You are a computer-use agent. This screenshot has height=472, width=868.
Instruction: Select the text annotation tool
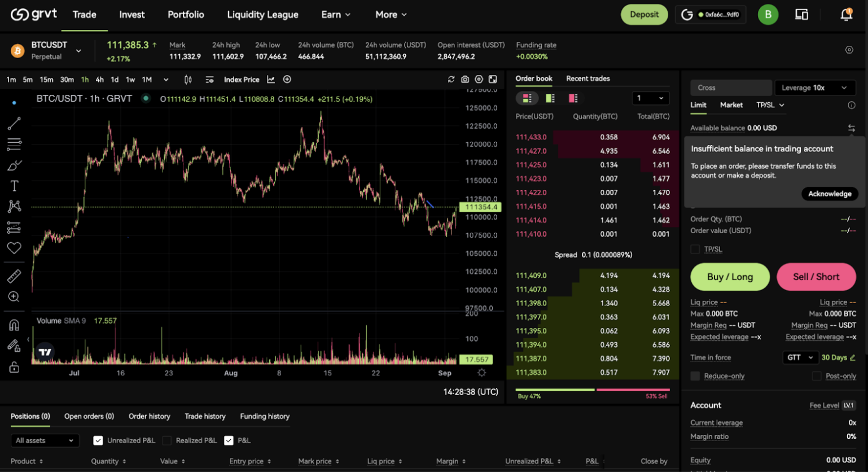click(14, 186)
